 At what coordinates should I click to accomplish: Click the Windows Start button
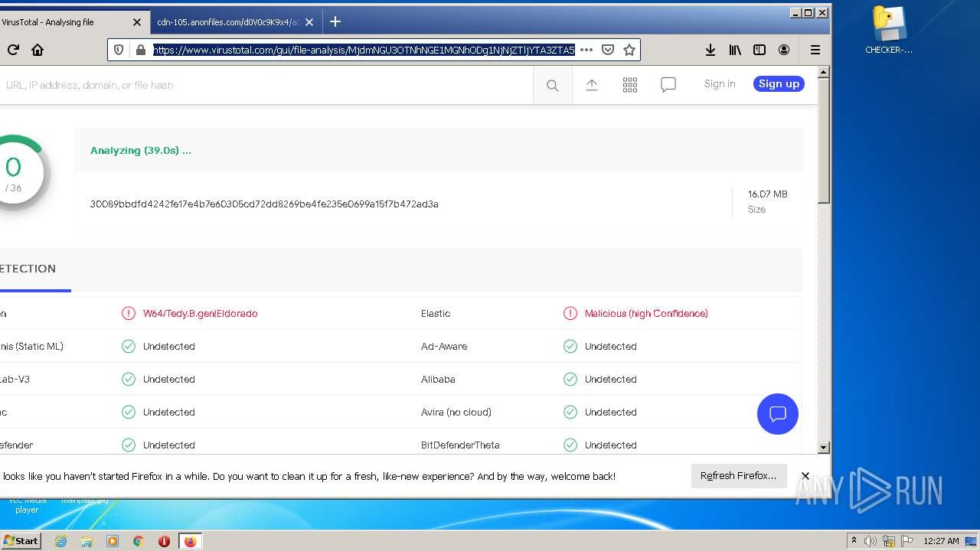tap(21, 541)
